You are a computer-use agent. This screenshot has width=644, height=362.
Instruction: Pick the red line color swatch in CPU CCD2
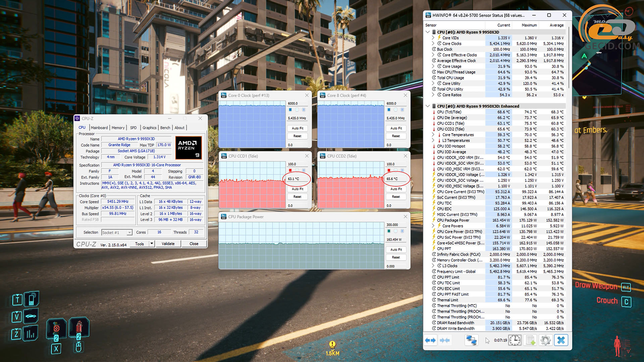tap(389, 170)
